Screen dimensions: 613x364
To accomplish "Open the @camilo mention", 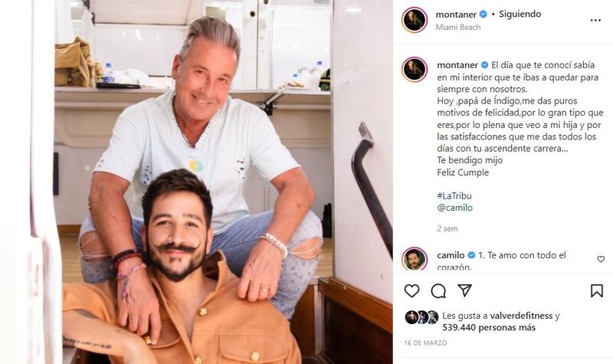I will pos(454,208).
